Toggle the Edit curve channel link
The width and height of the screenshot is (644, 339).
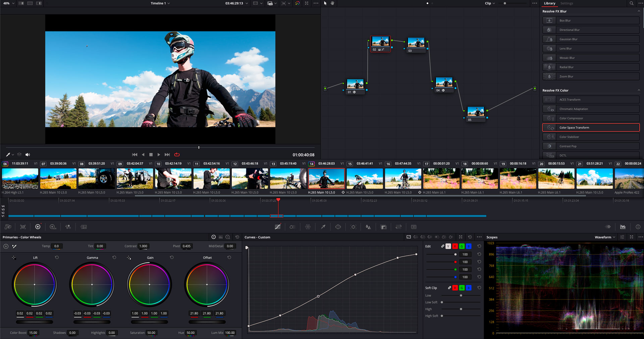point(442,246)
